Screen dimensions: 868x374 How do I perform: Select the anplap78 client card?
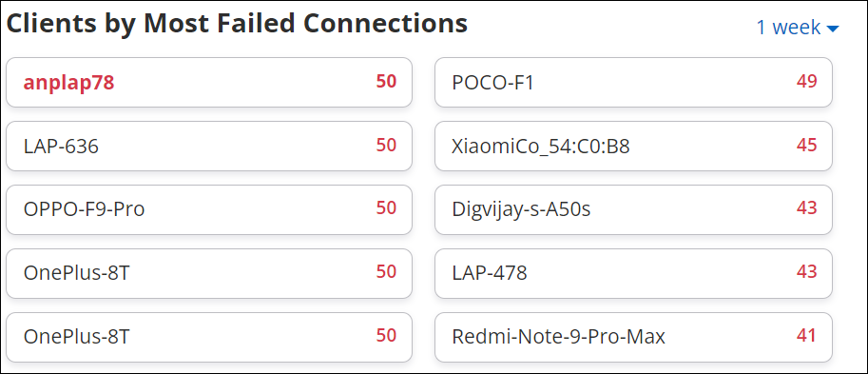pos(209,83)
